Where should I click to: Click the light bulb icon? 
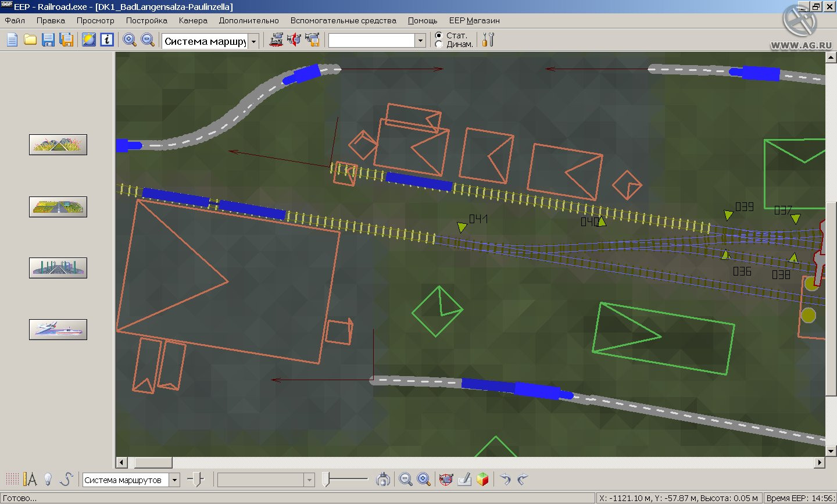click(x=48, y=480)
